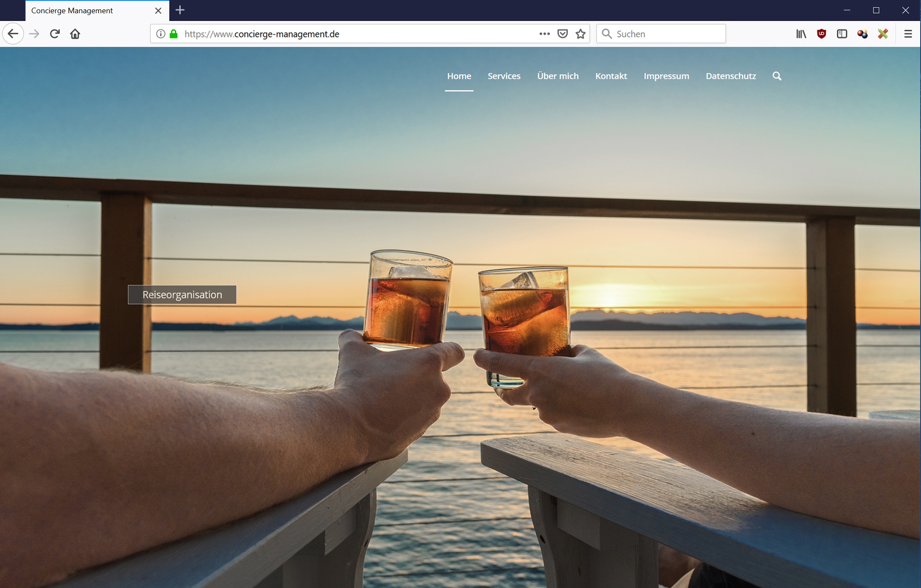
Task: Open the green-red cross extension icon
Action: coord(883,34)
